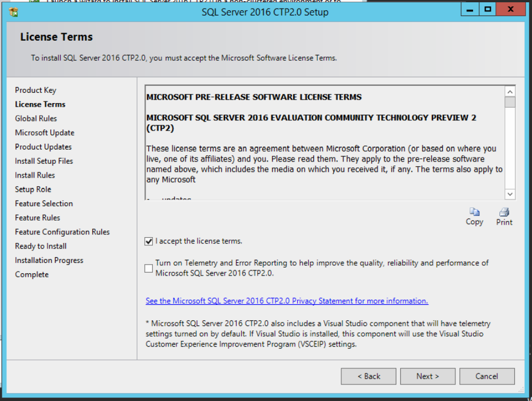Screen dimensions: 532x401
Task: Uncheck 'I accept the license terms' checkbox
Action: [x=149, y=241]
